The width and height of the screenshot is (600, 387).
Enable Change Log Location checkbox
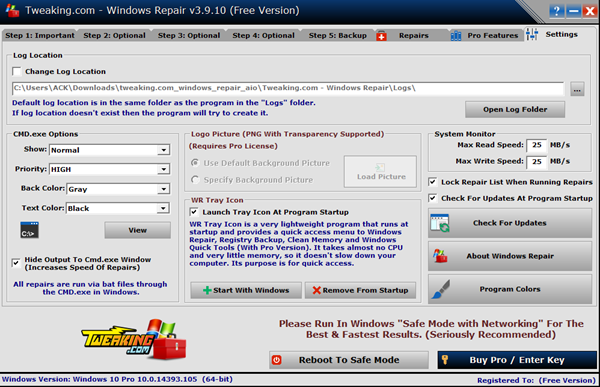tap(16, 72)
